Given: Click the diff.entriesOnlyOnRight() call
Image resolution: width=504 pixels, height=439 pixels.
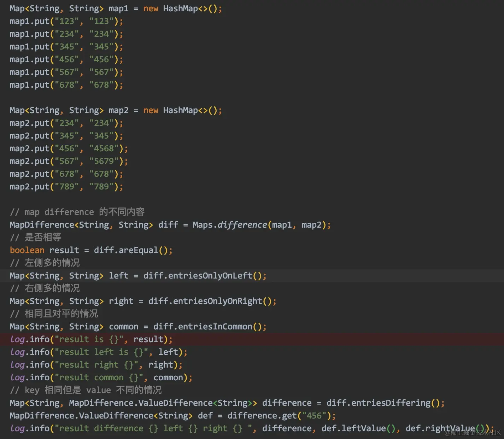Looking at the screenshot, I should click(210, 301).
